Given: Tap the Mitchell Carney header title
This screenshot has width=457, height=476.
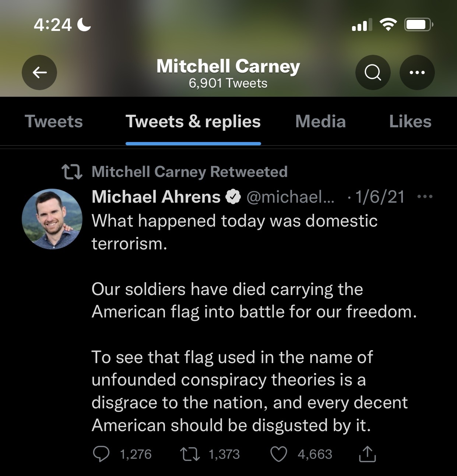Looking at the screenshot, I should pos(228,67).
